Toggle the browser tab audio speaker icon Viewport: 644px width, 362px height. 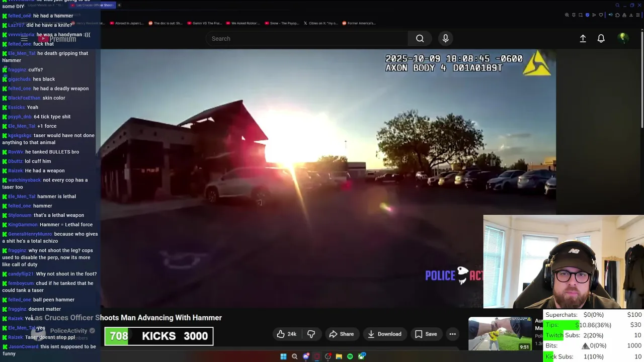[611, 15]
